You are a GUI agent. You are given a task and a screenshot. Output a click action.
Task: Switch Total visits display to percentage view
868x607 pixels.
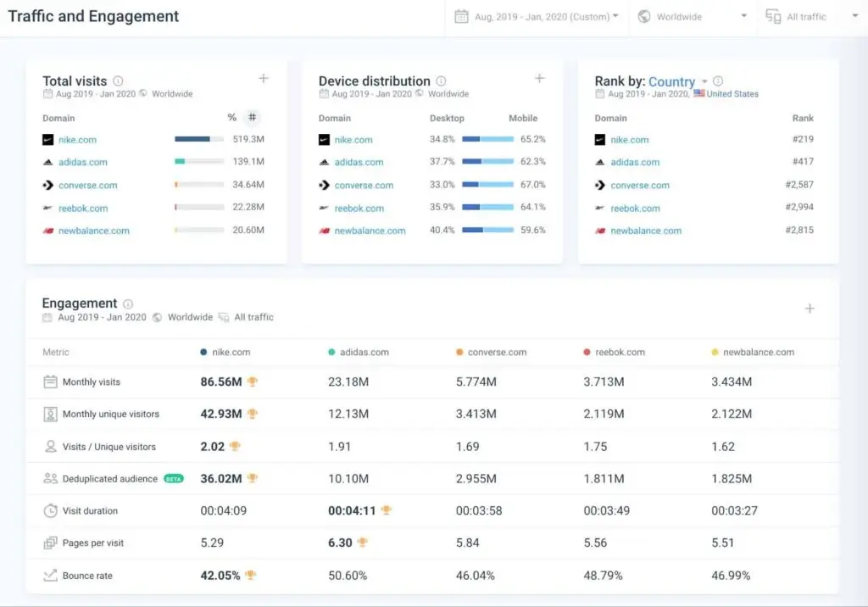231,118
